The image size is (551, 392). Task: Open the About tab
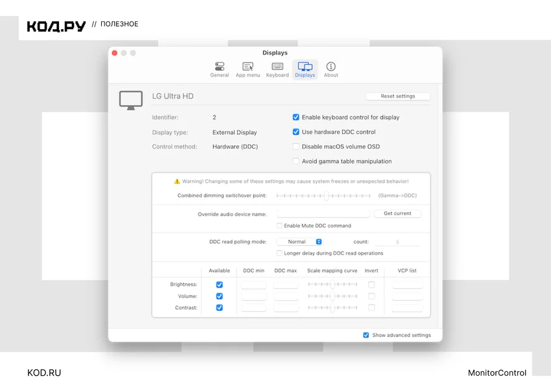(x=331, y=69)
